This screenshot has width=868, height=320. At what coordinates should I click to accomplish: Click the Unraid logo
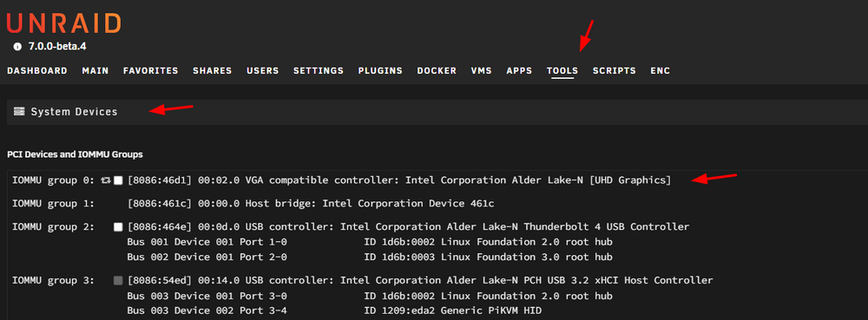pyautogui.click(x=63, y=23)
